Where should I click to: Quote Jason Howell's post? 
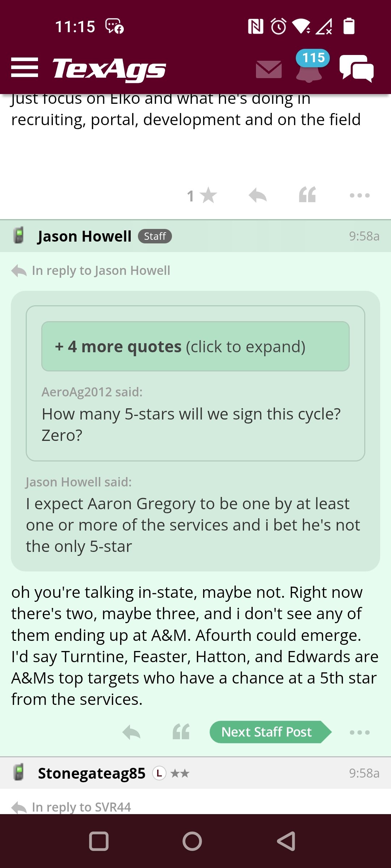coord(181,732)
